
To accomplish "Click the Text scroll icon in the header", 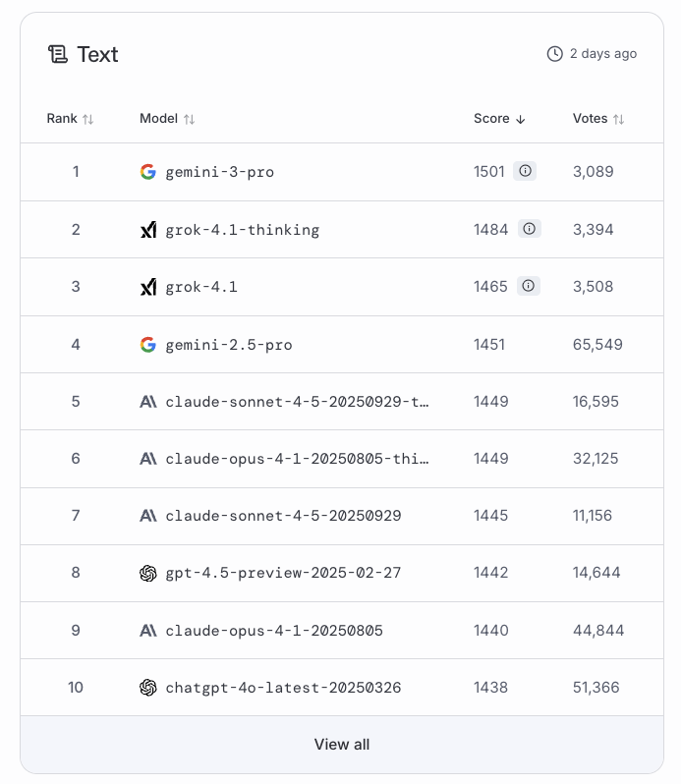I will tap(58, 54).
